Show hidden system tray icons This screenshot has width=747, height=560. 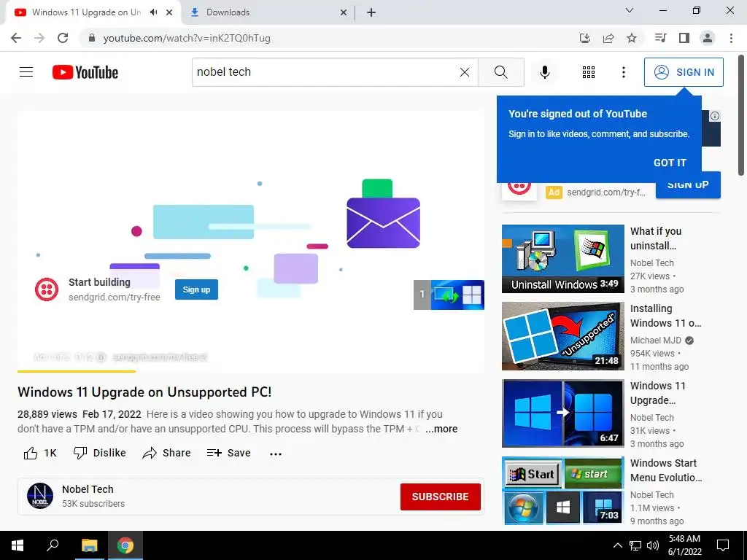[617, 545]
